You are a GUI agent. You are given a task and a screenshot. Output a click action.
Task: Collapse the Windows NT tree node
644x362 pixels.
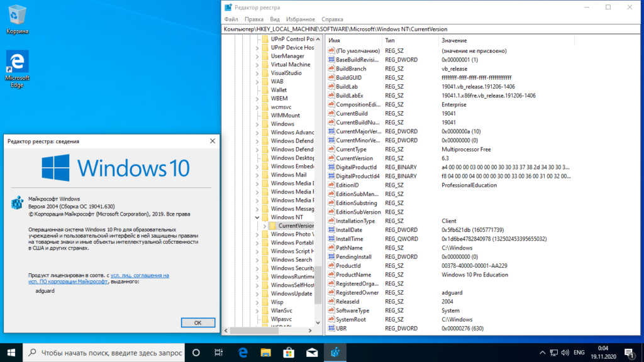pos(257,217)
